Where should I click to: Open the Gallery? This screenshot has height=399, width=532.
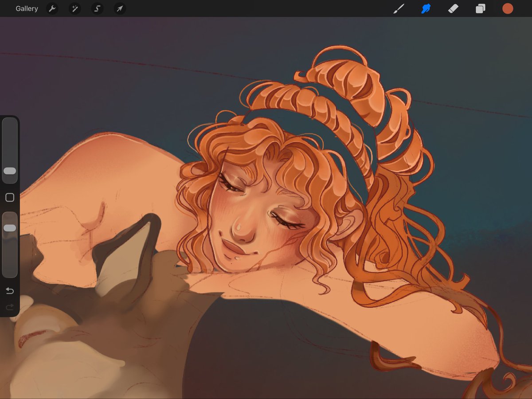[x=27, y=8]
